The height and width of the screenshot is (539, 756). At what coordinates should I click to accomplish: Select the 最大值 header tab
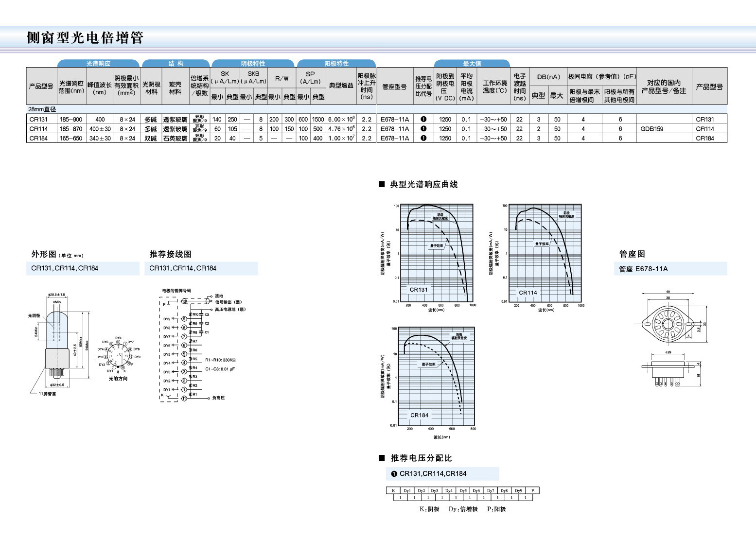472,64
